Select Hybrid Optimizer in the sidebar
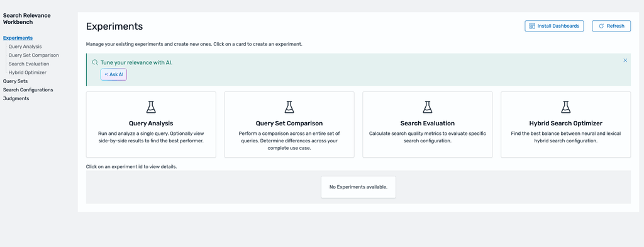Screen dimensions: 644x247 click(x=28, y=72)
